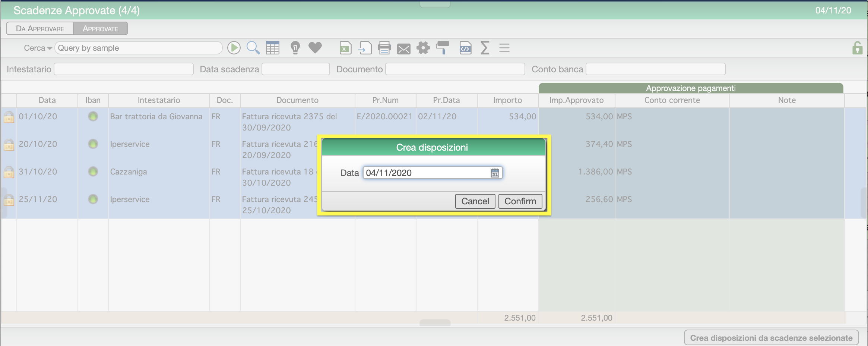Screen dimensions: 868x346
Task: Click Iban green dot on 25/11/20 row
Action: (x=93, y=199)
